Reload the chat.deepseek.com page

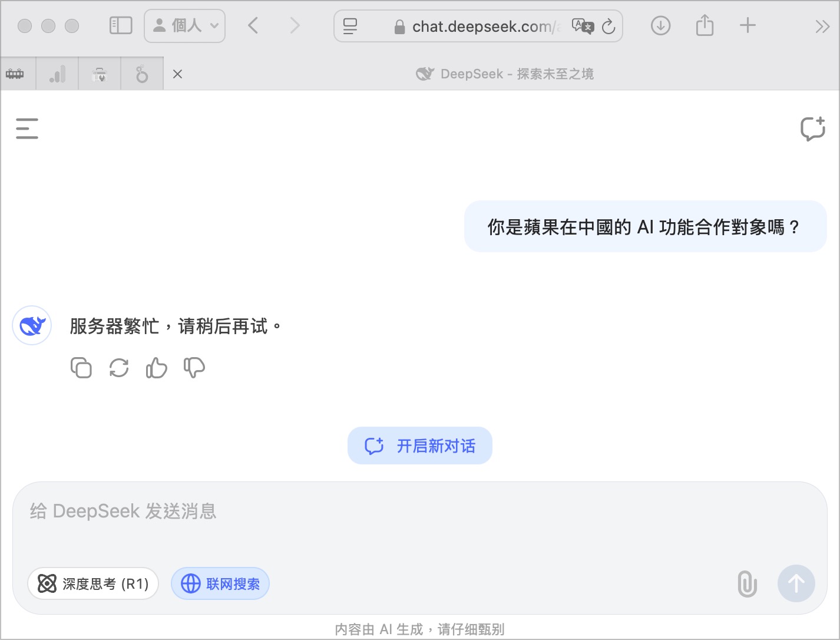(608, 27)
